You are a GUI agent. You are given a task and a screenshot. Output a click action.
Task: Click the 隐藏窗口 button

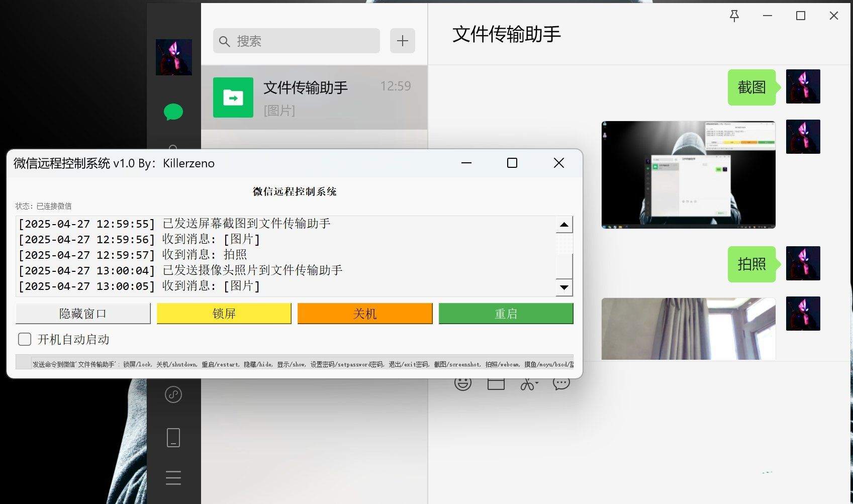click(x=82, y=313)
